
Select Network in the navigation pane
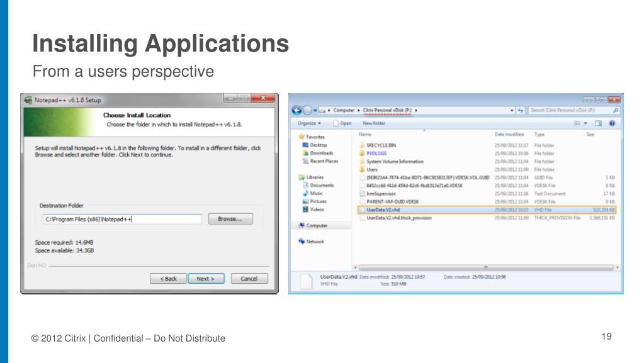point(312,242)
